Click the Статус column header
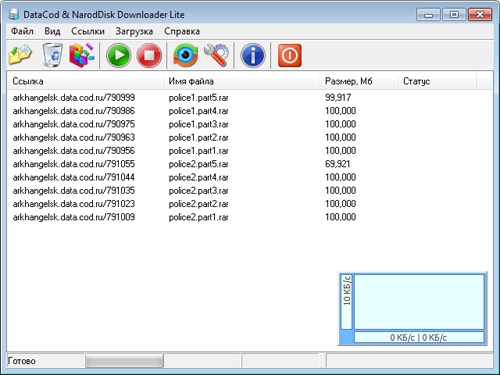 pos(438,81)
